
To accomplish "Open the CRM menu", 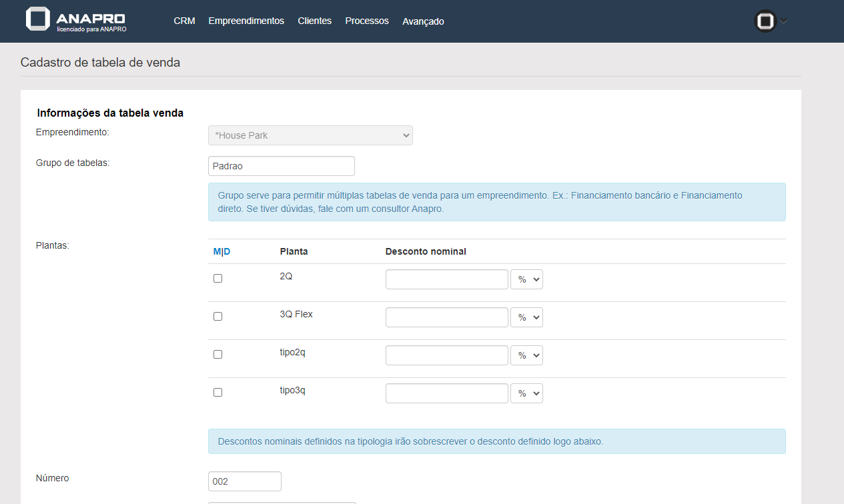I will point(184,21).
